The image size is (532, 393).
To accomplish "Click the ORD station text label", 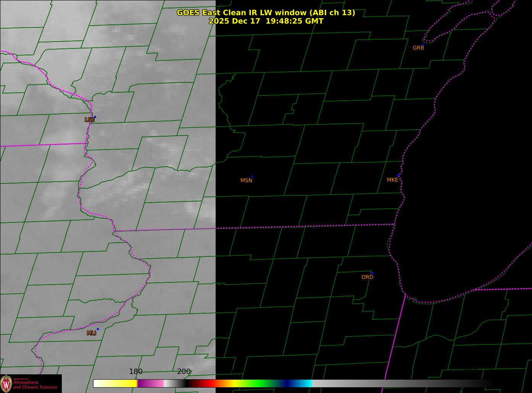I will pyautogui.click(x=367, y=277).
